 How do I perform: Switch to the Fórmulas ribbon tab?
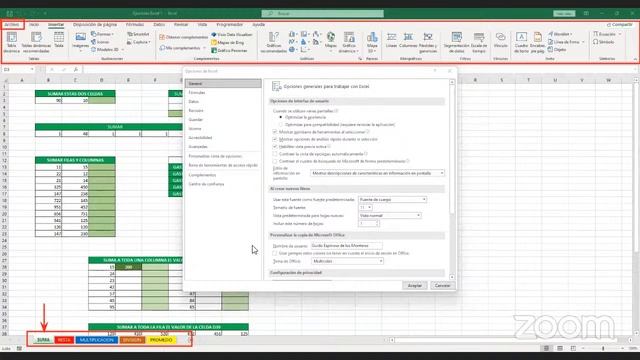(x=135, y=25)
